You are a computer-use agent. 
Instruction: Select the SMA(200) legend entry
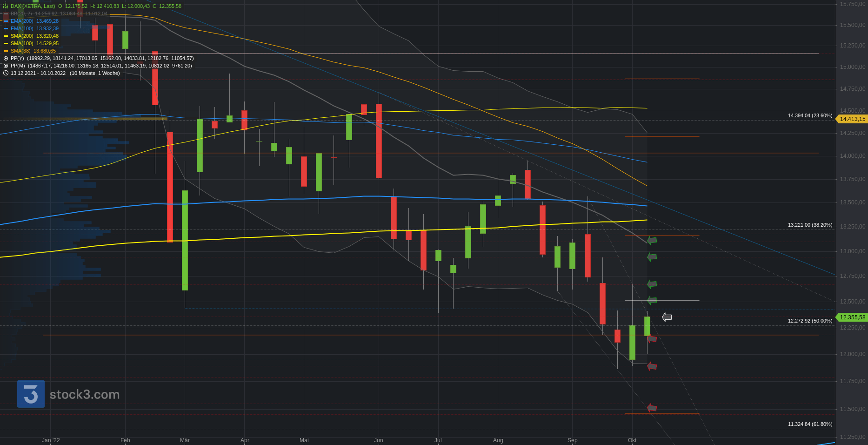pos(22,36)
